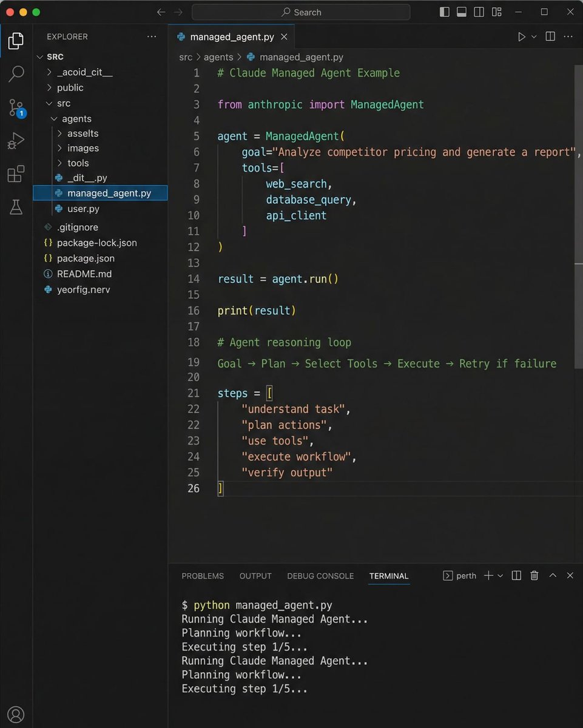The image size is (583, 728).
Task: Toggle the bottom panel layout icon
Action: click(462, 12)
